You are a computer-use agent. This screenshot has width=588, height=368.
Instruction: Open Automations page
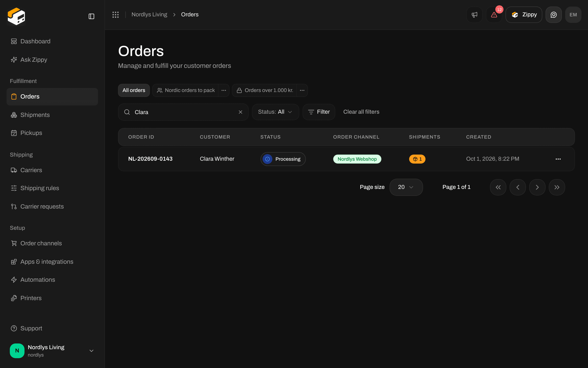[52, 280]
